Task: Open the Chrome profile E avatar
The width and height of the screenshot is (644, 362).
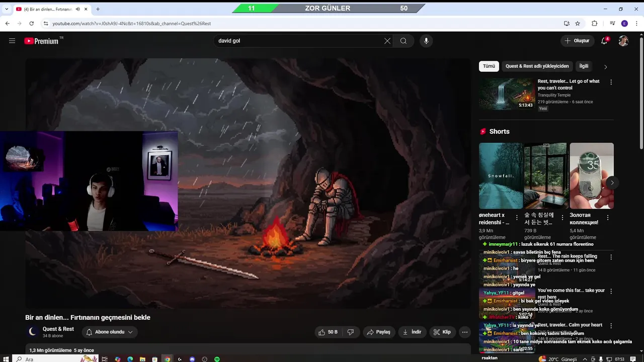Action: click(624, 23)
